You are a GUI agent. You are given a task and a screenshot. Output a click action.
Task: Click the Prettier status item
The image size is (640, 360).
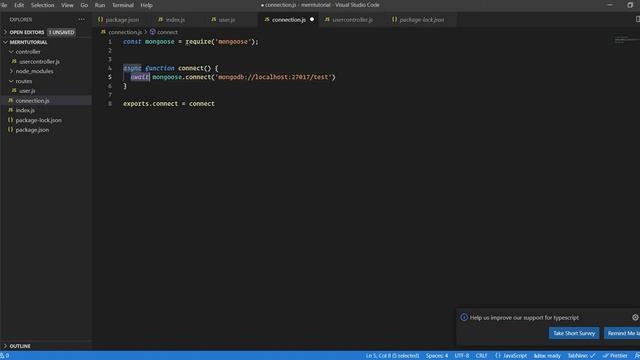615,356
